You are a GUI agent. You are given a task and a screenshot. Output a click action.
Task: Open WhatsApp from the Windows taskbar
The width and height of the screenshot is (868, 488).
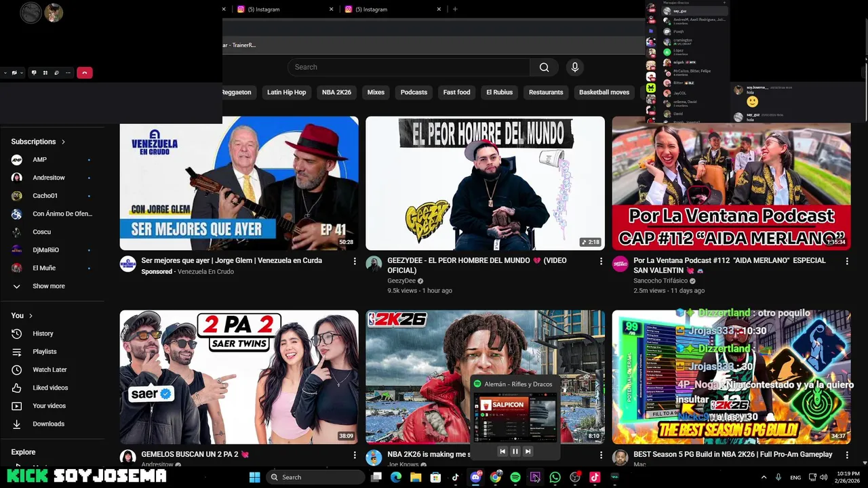click(555, 477)
